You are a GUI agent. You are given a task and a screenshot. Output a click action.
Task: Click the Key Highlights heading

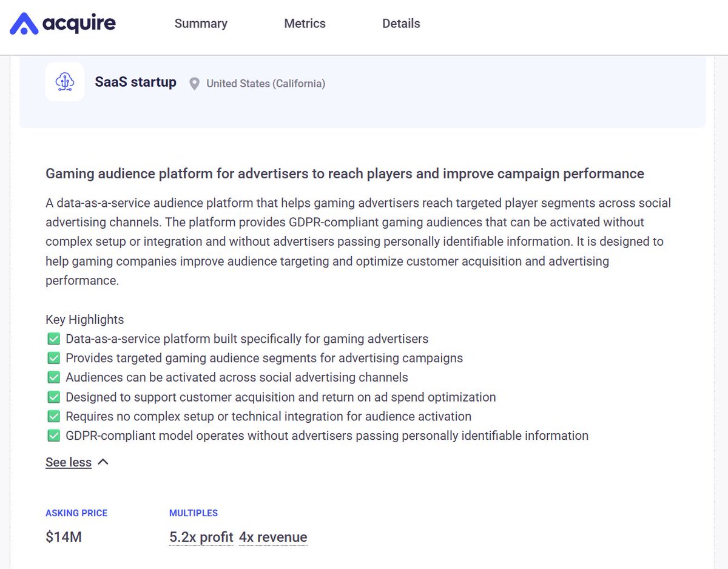coord(85,320)
